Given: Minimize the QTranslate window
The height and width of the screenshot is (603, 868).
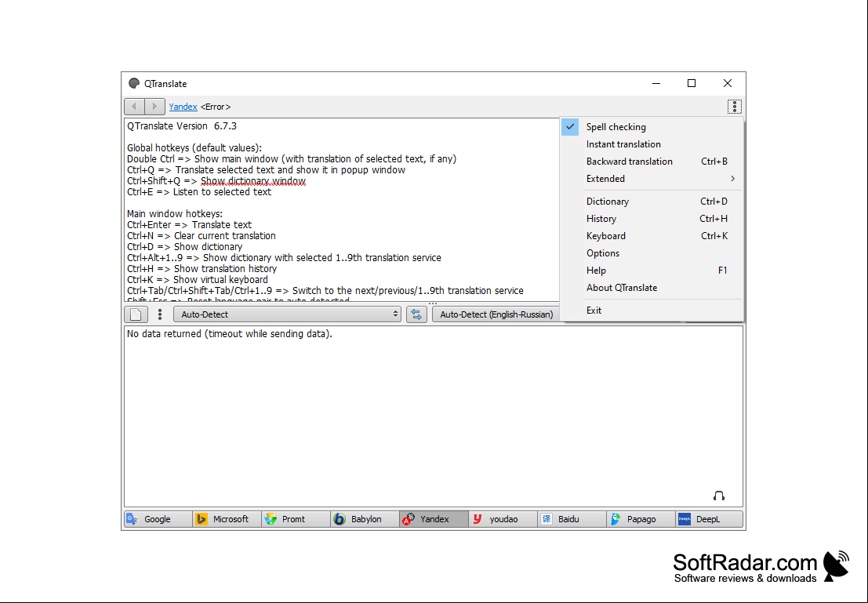Looking at the screenshot, I should coord(656,83).
